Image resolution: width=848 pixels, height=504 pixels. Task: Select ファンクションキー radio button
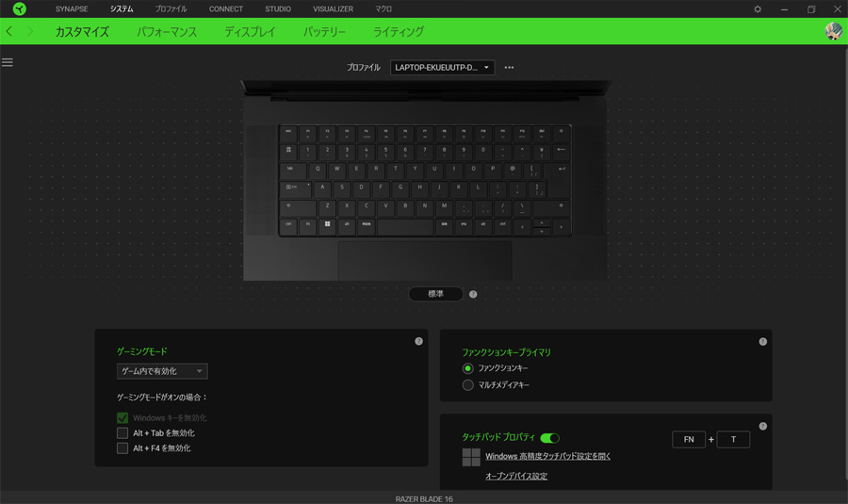click(467, 368)
